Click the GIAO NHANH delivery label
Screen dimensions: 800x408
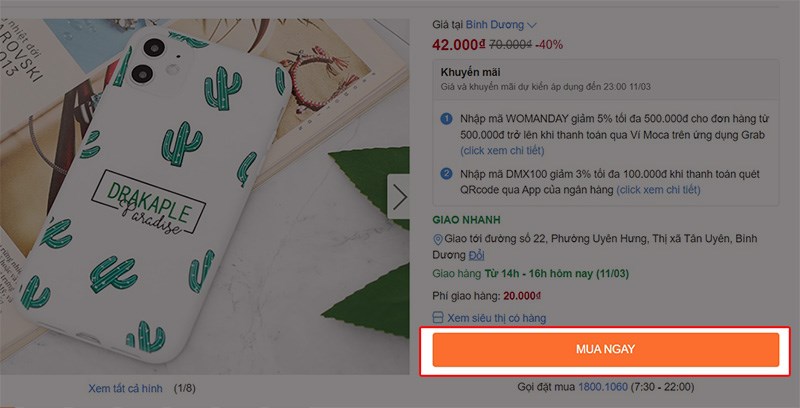(466, 219)
